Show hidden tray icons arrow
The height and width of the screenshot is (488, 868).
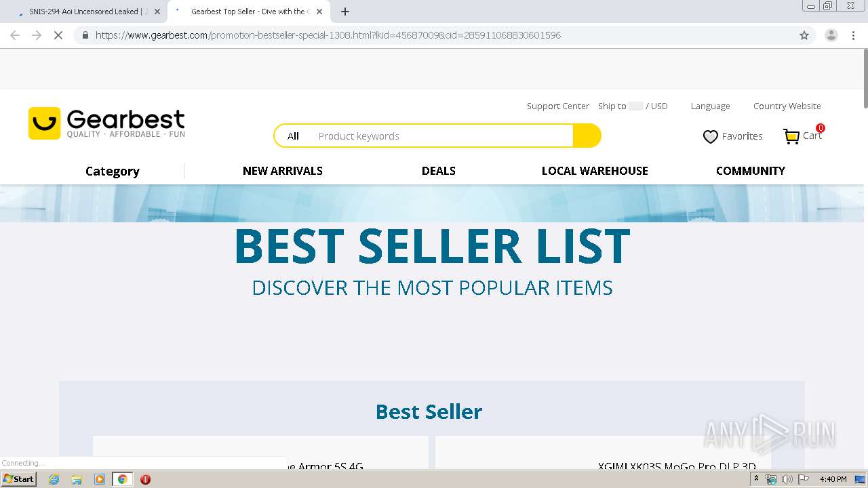click(x=757, y=479)
